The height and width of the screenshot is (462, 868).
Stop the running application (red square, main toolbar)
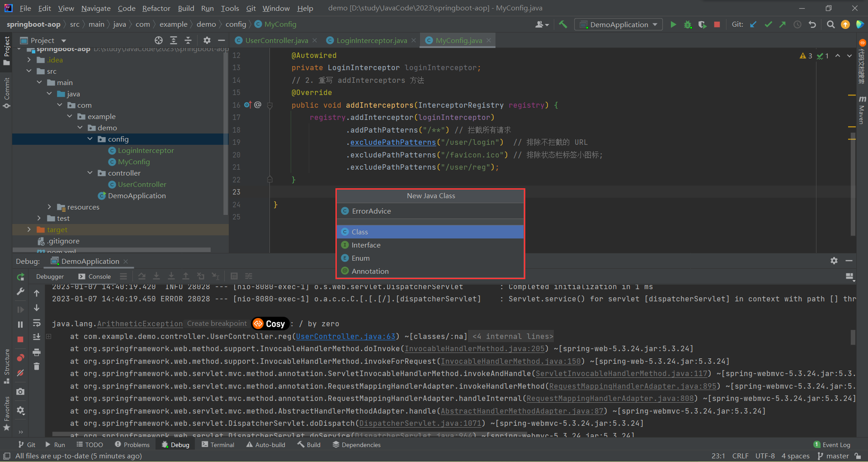[717, 24]
